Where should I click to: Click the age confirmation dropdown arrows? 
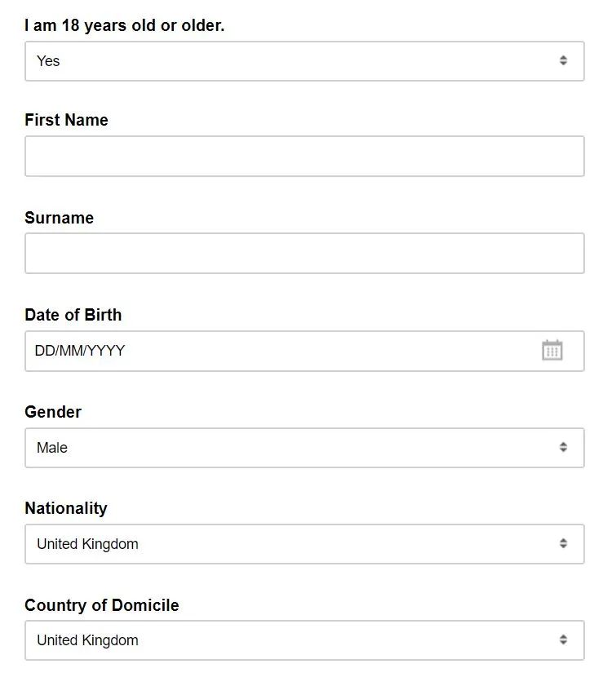(x=563, y=61)
